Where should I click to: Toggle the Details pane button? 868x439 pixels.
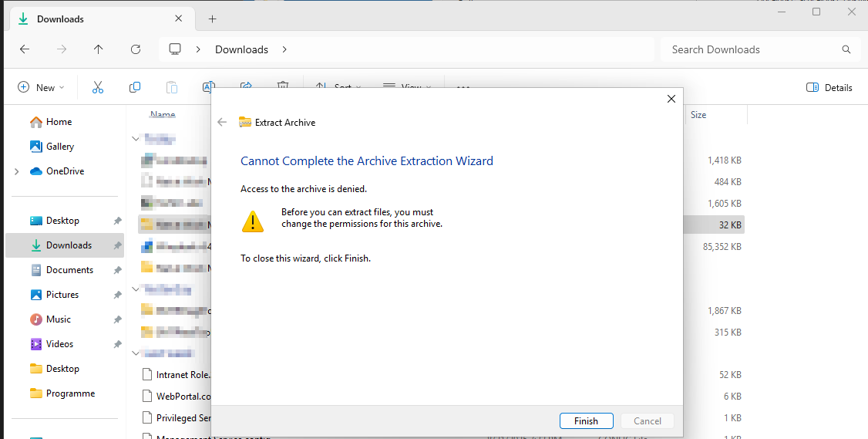829,87
